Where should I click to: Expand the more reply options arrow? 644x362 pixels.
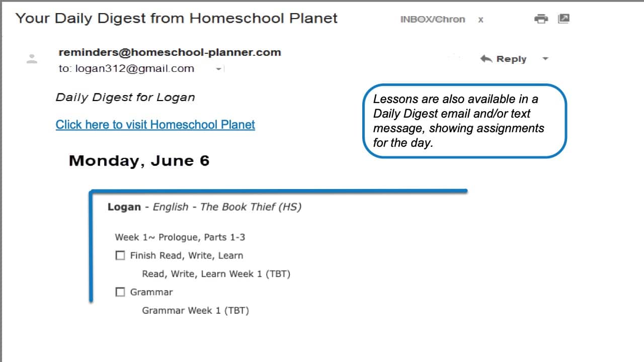coord(545,59)
